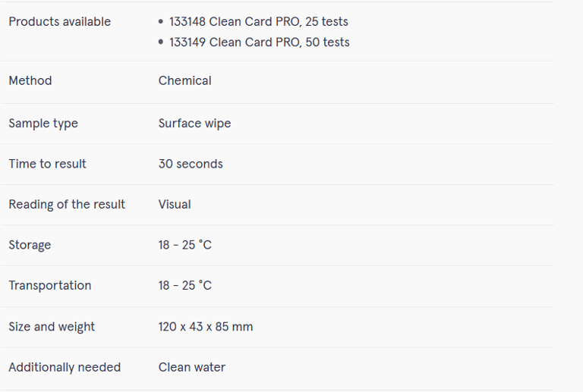Click the 'Surface wipe' value

pos(194,124)
